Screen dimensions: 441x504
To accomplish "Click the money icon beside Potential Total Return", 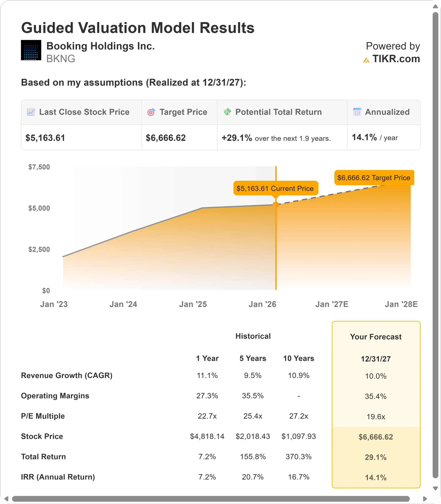I will 227,112.
